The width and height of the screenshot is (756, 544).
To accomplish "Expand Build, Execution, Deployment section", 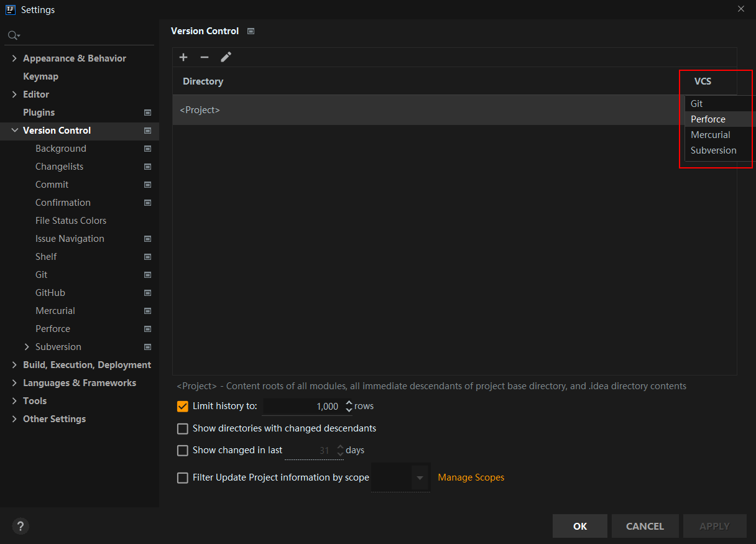I will tap(14, 365).
